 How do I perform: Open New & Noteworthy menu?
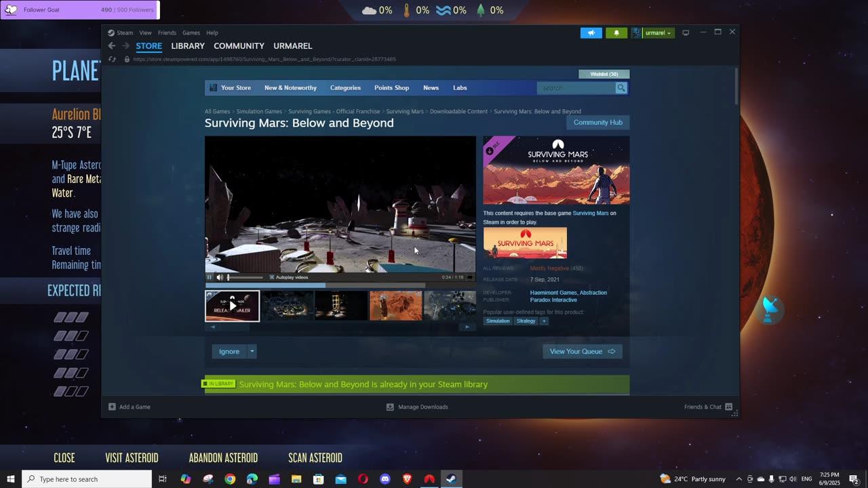point(290,88)
